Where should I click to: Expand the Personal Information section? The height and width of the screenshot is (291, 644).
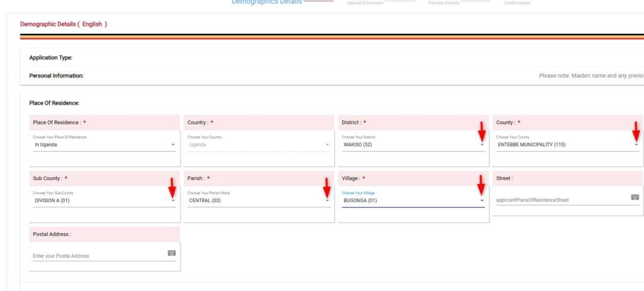[57, 76]
